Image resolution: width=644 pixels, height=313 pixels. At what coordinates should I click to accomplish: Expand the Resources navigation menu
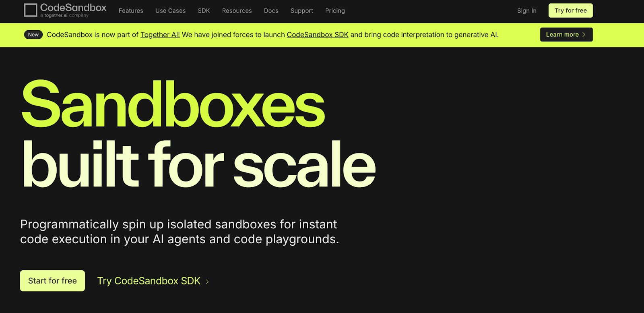[237, 11]
